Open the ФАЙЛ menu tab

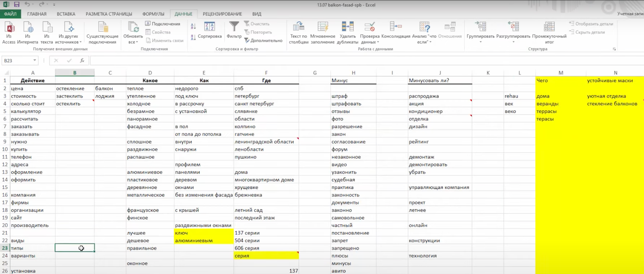[x=10, y=14]
